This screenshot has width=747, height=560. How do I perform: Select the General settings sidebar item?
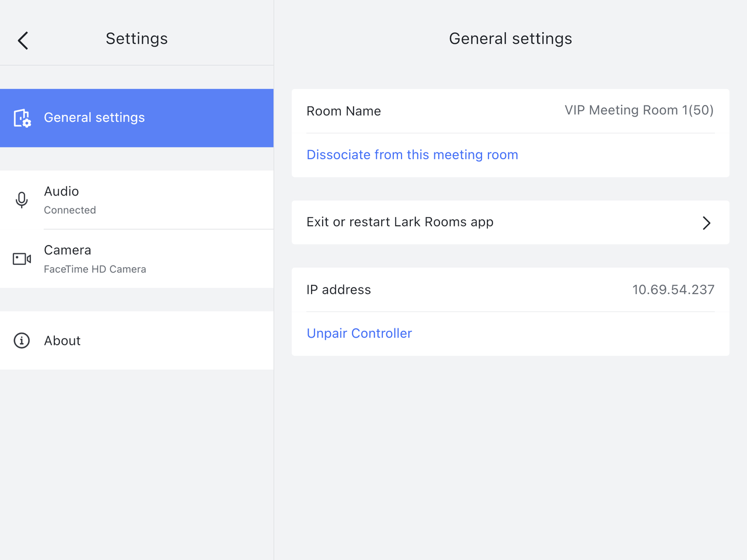[137, 118]
